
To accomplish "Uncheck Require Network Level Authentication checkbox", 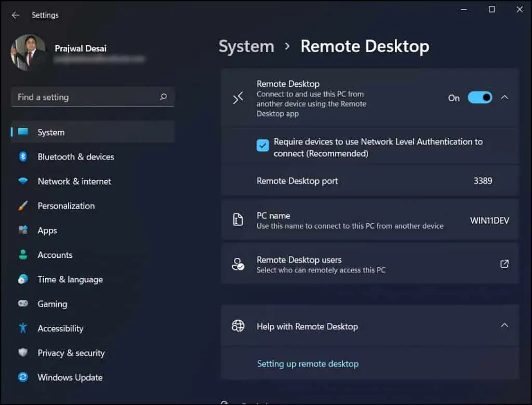I will pos(262,146).
